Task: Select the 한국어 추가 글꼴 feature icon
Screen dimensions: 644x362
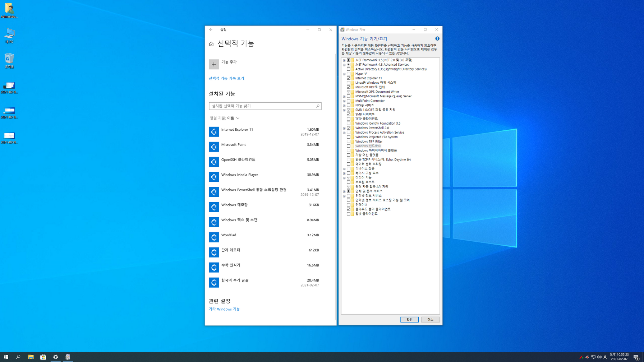Action: click(214, 283)
